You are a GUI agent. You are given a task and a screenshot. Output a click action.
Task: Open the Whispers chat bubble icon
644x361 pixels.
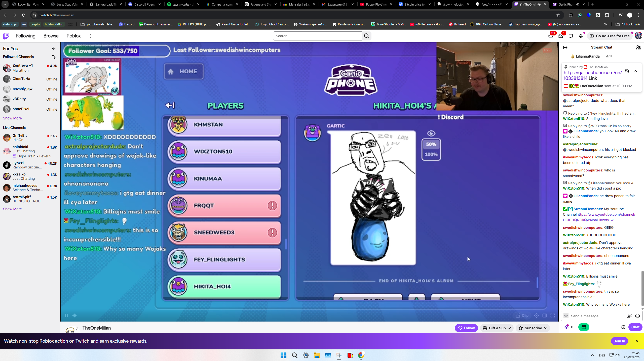pyautogui.click(x=571, y=36)
